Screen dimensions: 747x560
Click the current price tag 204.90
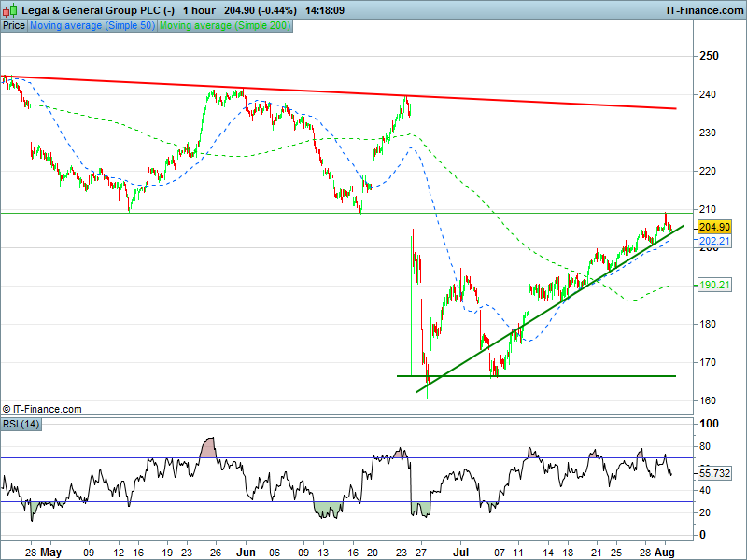tap(714, 227)
